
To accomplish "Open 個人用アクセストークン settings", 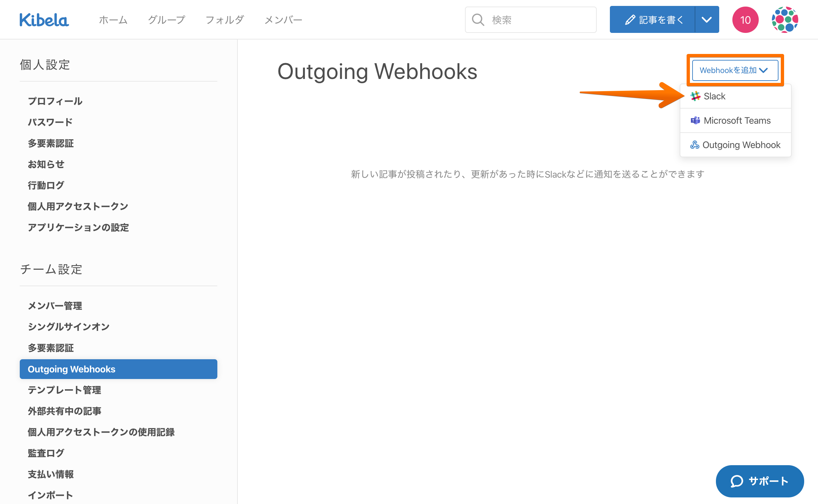I will pos(78,206).
